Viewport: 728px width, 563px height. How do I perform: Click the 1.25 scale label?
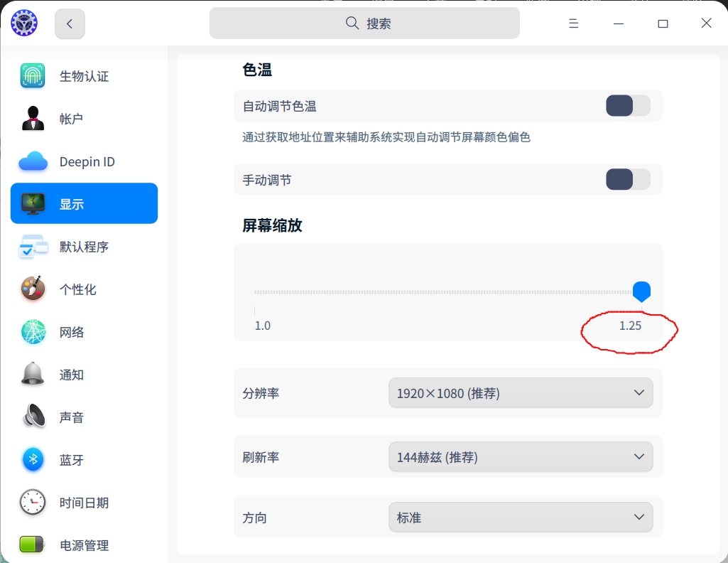click(630, 326)
